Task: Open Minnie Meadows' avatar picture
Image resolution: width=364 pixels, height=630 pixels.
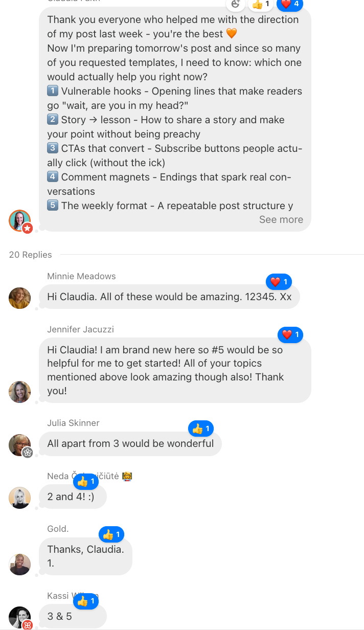Action: point(19,298)
